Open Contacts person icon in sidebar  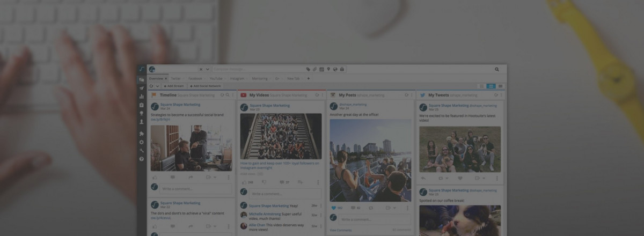pyautogui.click(x=142, y=122)
